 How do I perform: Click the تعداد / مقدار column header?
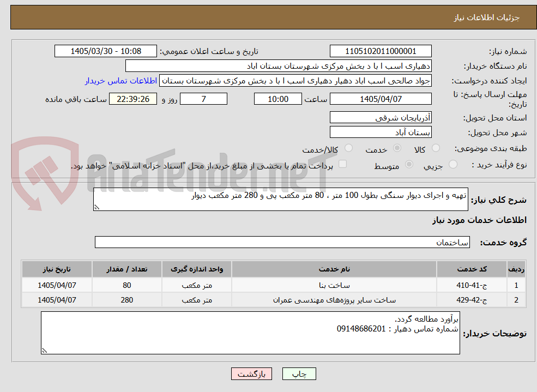coord(126,269)
